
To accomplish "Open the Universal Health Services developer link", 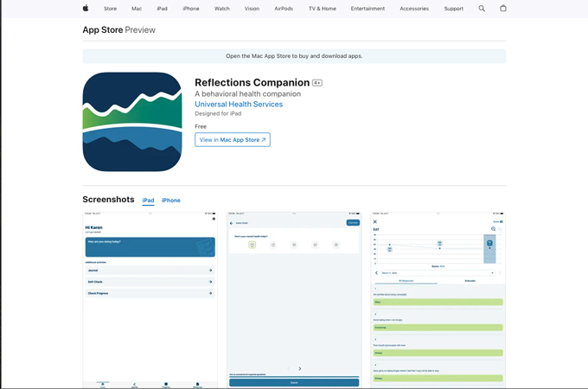I will 239,105.
